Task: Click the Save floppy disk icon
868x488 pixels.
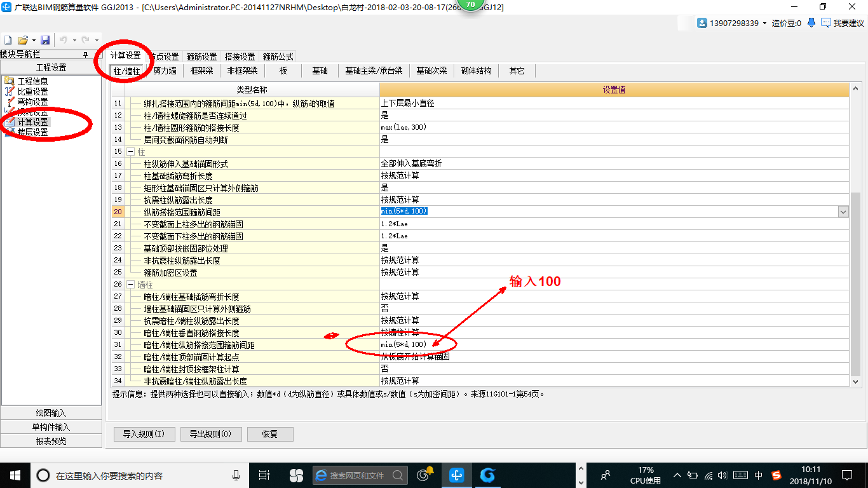Action: tap(45, 40)
